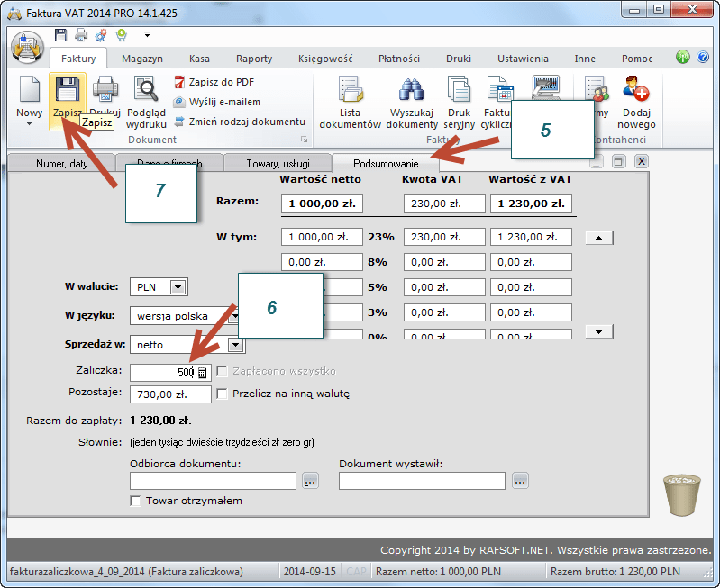The width and height of the screenshot is (720, 588).
Task: Click the Odbiorca dokumentu text field
Action: coord(213,481)
